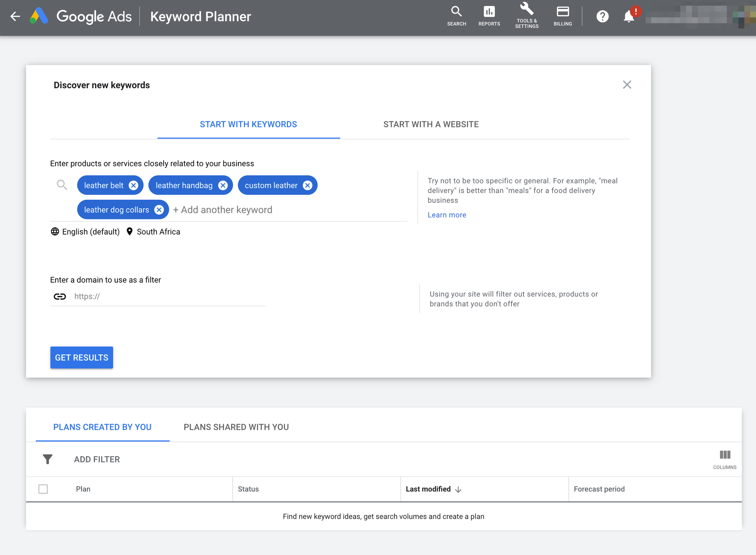Remove the leather handbag keyword tag
The width and height of the screenshot is (756, 555).
pos(223,185)
